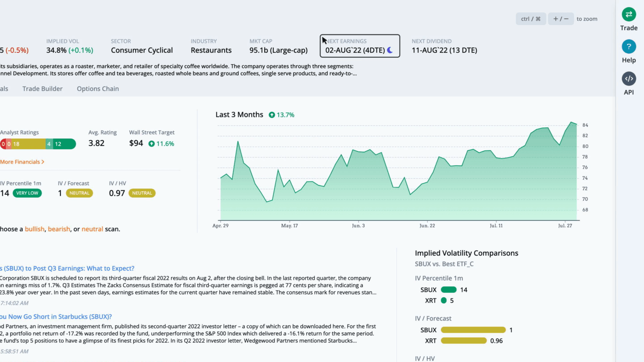Click the SBUX IV / Forecast yellow bar

point(473,330)
